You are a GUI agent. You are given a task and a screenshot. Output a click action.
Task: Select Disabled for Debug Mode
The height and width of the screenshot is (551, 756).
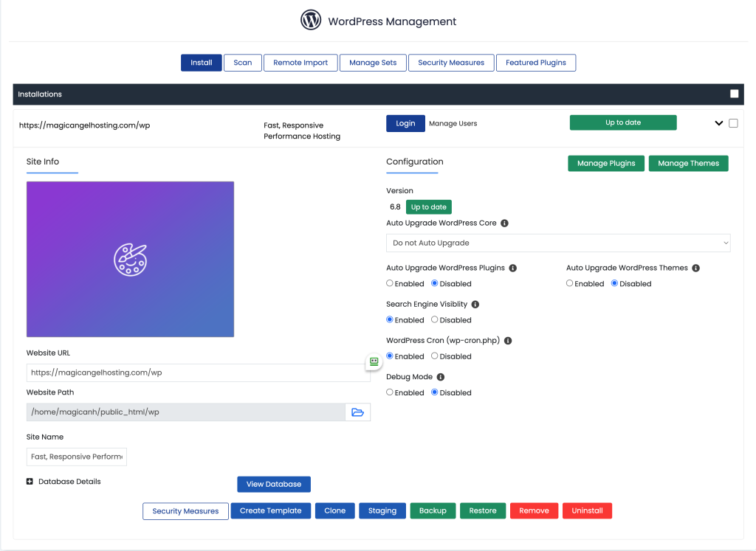(434, 392)
